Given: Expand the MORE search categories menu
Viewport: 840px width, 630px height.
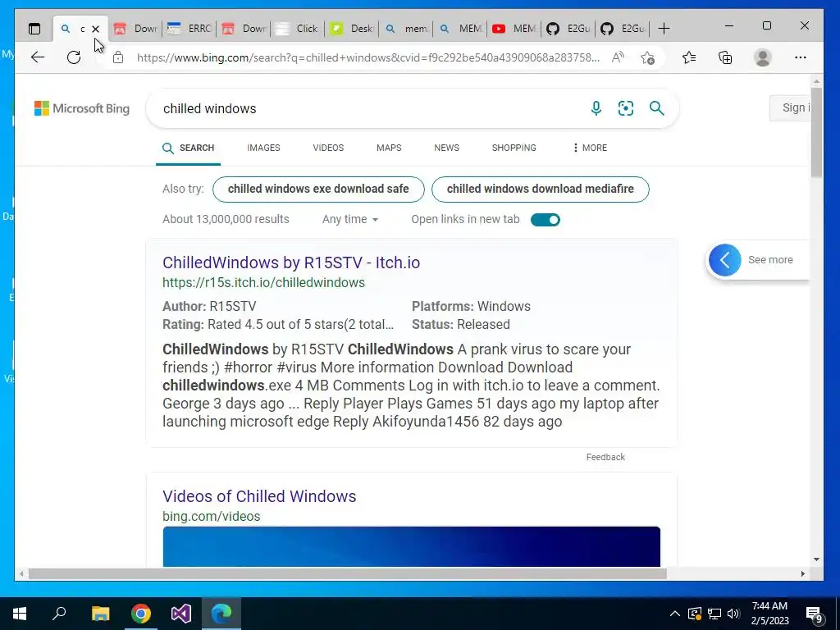Looking at the screenshot, I should (590, 148).
